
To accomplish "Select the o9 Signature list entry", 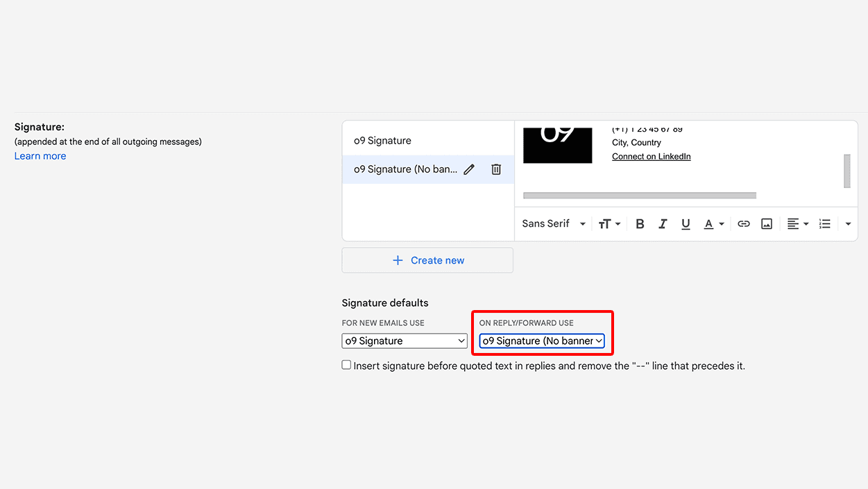I will [x=383, y=141].
